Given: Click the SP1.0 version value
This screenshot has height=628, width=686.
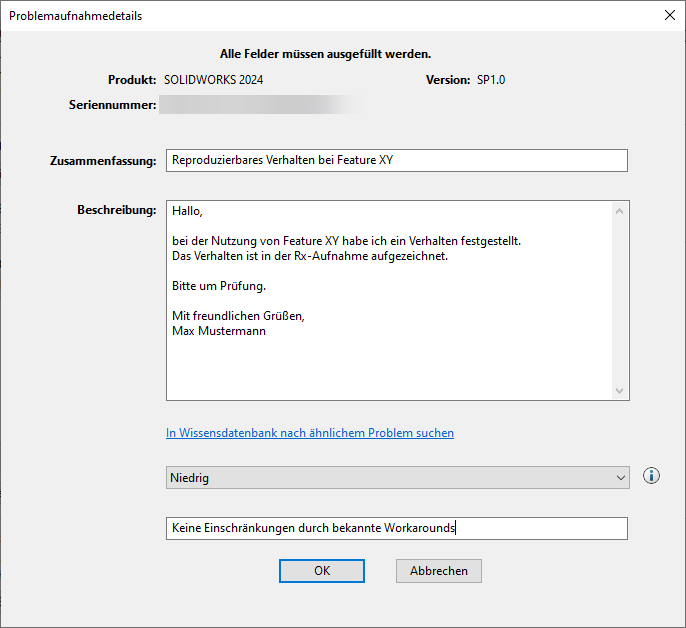Looking at the screenshot, I should coord(491,80).
